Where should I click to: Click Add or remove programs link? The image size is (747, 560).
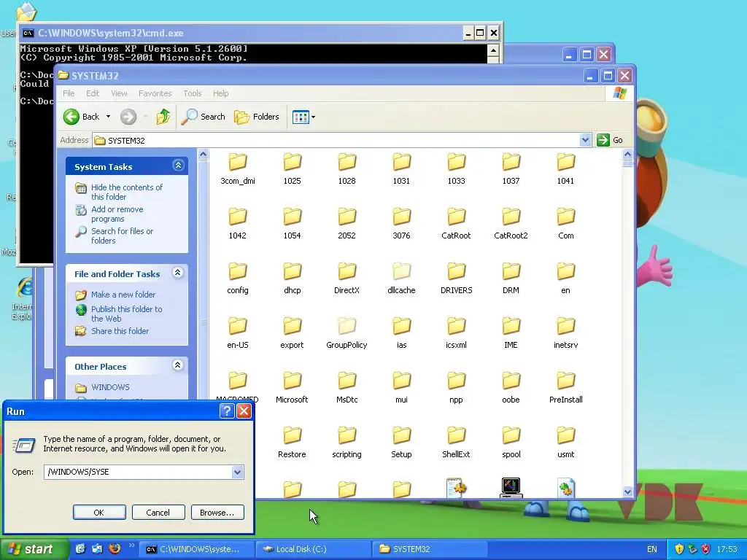tap(117, 214)
